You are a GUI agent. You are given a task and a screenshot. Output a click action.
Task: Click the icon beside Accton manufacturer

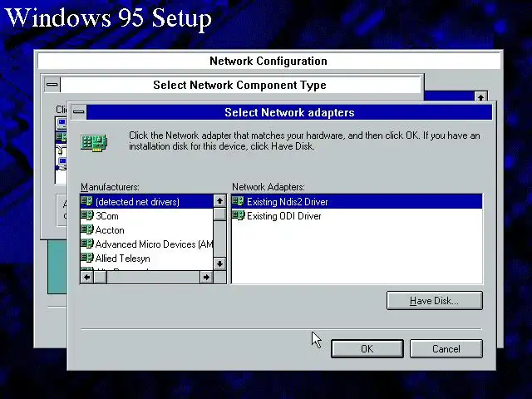(x=86, y=229)
